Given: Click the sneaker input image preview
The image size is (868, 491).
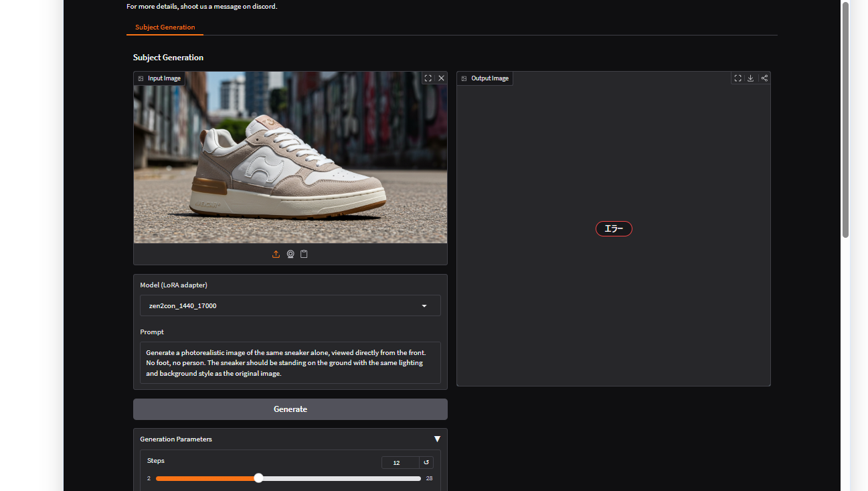Looking at the screenshot, I should point(290,157).
